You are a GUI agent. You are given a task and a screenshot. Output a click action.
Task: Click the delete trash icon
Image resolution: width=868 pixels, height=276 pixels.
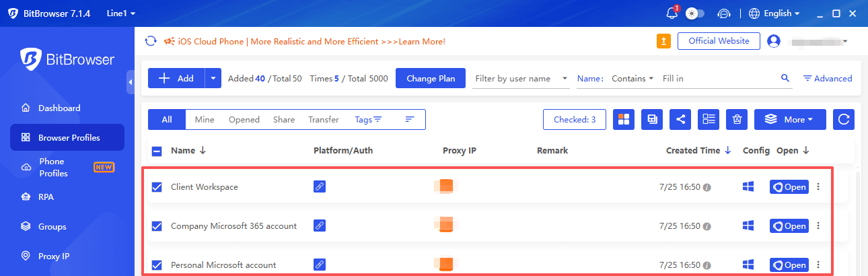tap(737, 120)
